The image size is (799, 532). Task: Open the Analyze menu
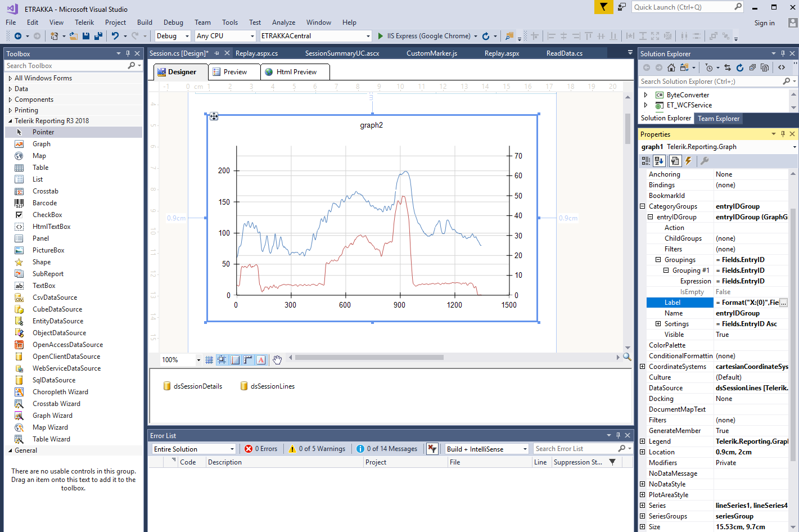click(x=283, y=22)
